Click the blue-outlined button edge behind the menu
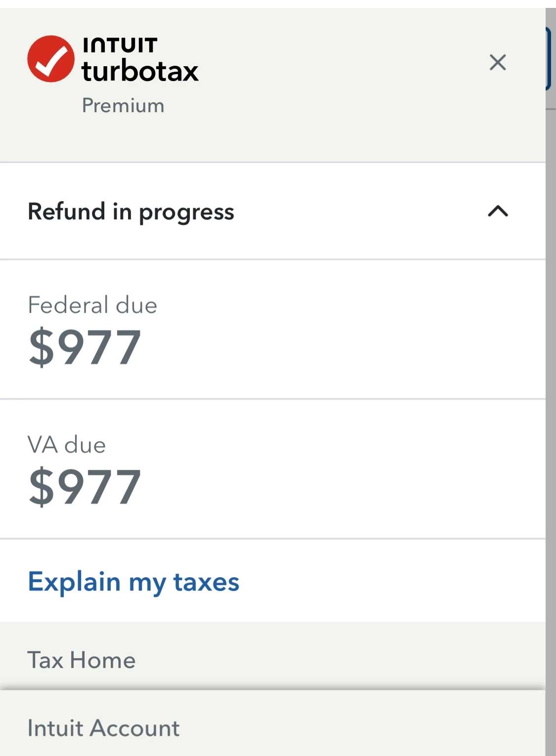This screenshot has height=756, width=556. click(550, 59)
